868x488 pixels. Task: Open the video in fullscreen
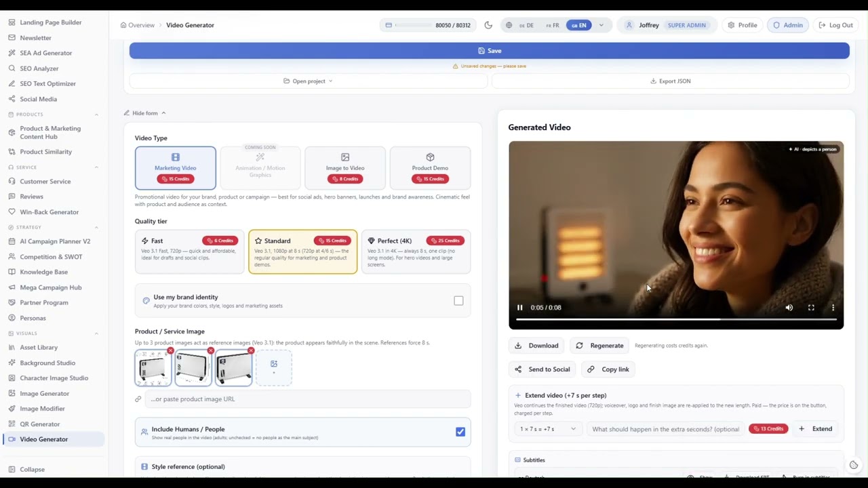point(811,308)
